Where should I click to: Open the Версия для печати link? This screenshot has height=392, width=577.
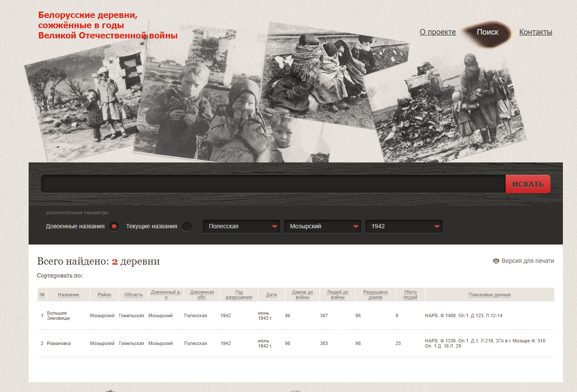click(x=527, y=261)
